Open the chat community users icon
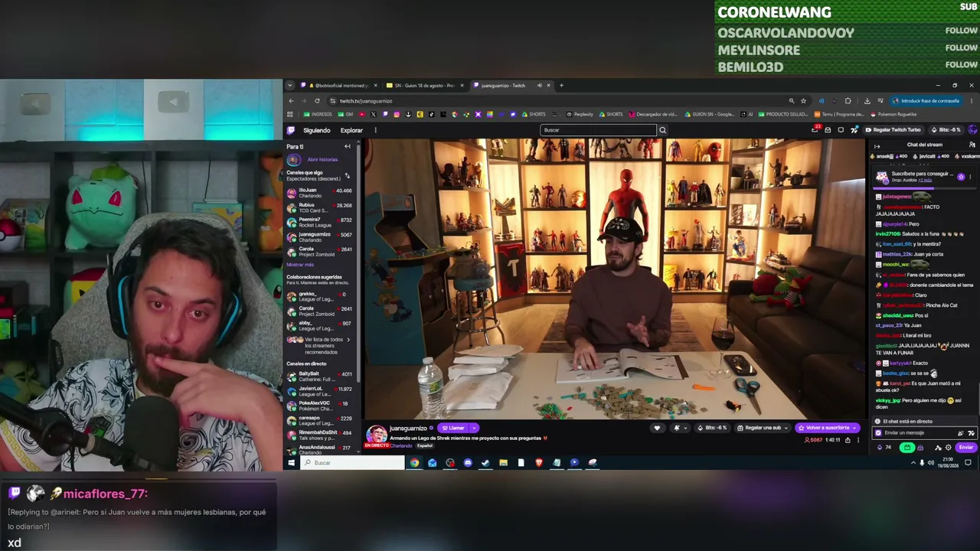 (972, 145)
